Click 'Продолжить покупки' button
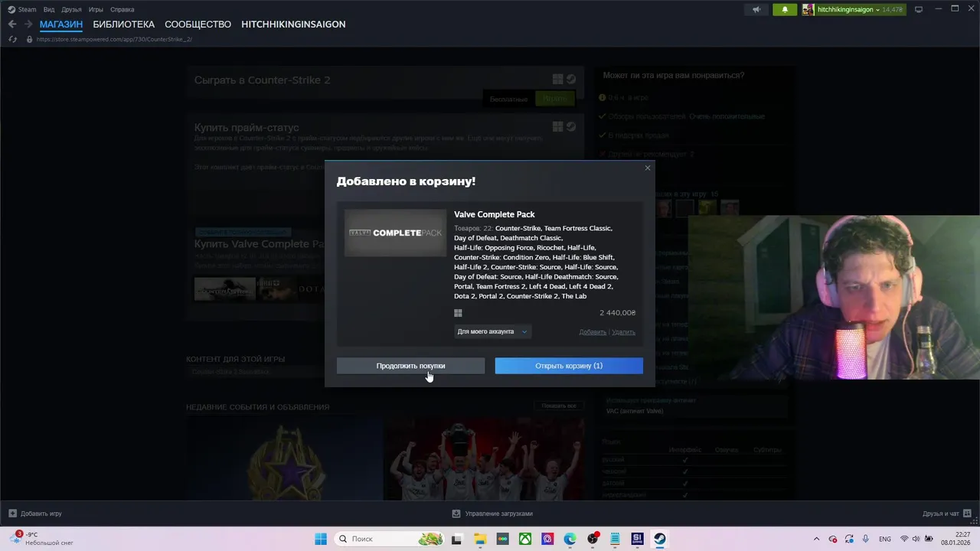 410,366
